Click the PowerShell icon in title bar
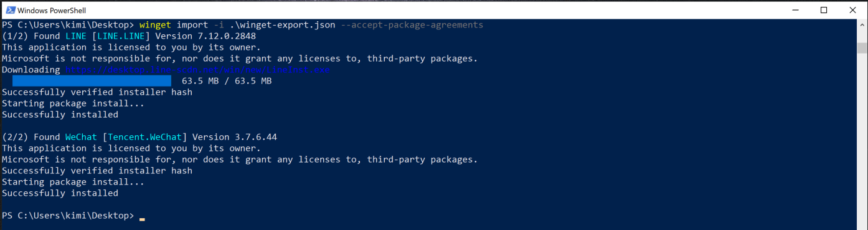The height and width of the screenshot is (230, 868). tap(9, 10)
